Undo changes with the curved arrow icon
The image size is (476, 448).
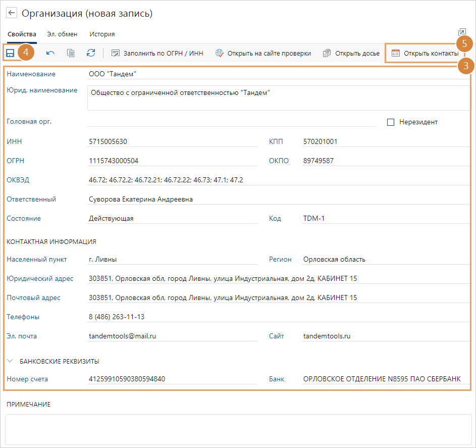[50, 53]
